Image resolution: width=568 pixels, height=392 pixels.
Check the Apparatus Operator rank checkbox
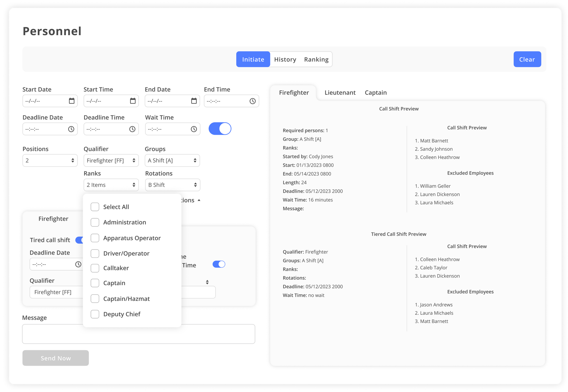point(95,238)
